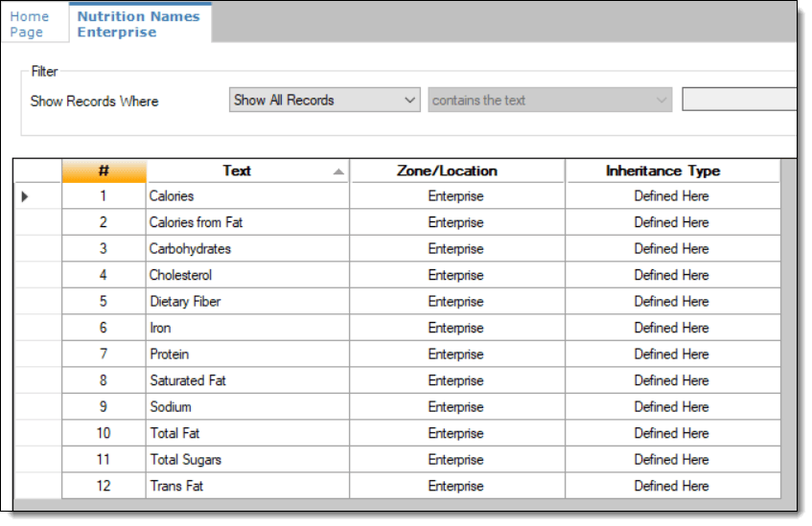The image size is (812, 526).
Task: Select the Protein record
Action: 170,354
